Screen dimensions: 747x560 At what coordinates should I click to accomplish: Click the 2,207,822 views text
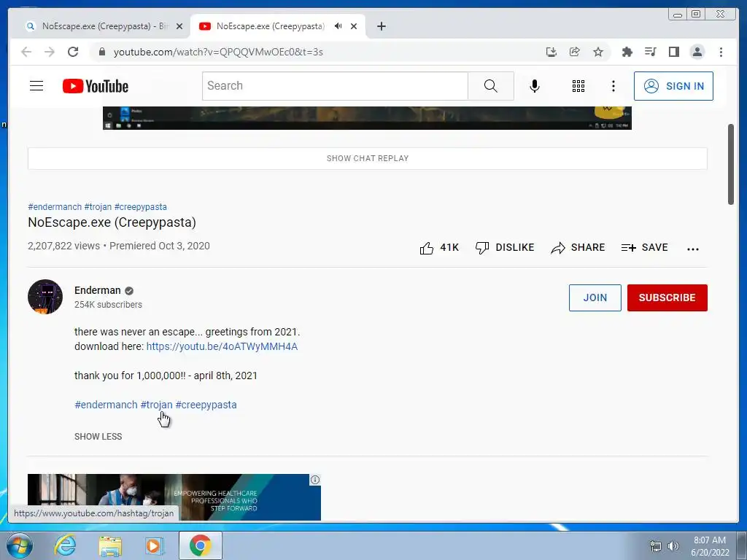pos(64,246)
